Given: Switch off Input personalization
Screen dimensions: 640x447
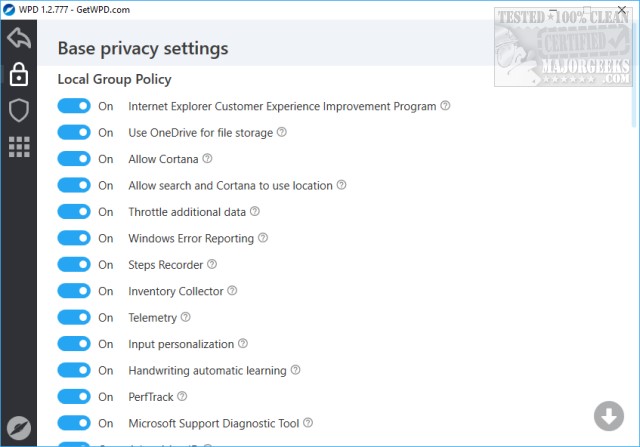Looking at the screenshot, I should click(x=74, y=344).
